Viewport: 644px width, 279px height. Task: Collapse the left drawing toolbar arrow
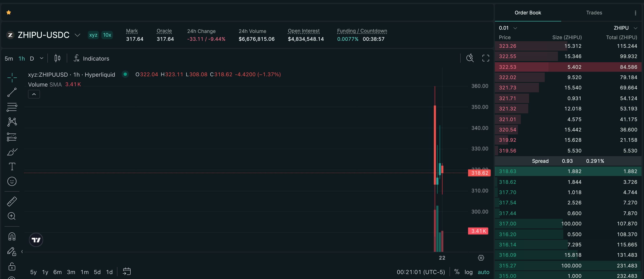22,252
